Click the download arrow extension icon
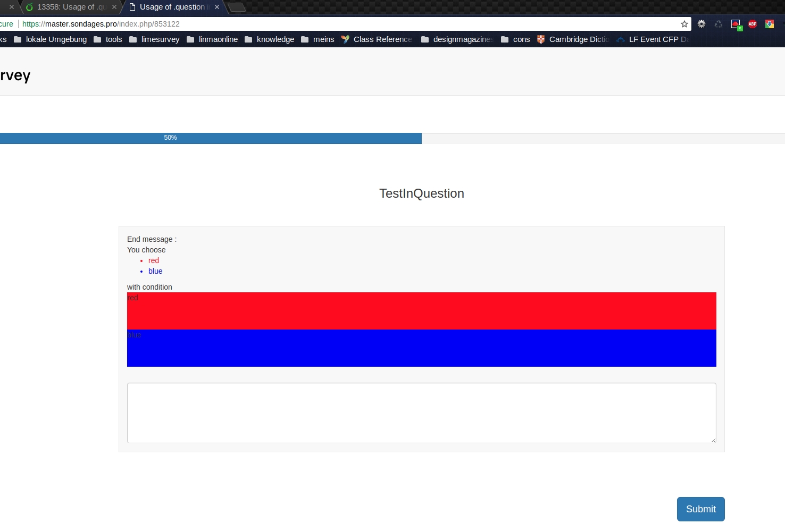The image size is (785, 532). 770,24
